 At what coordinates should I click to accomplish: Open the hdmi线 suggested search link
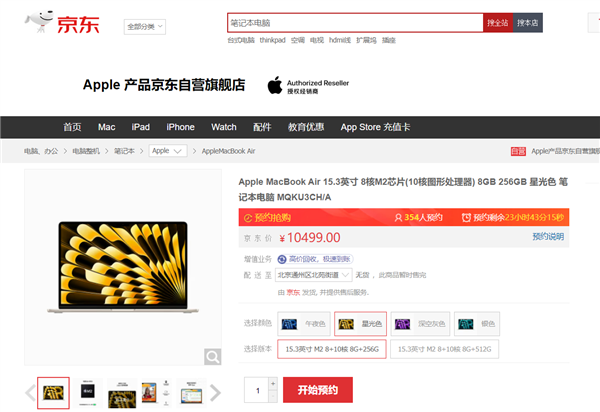[340, 40]
